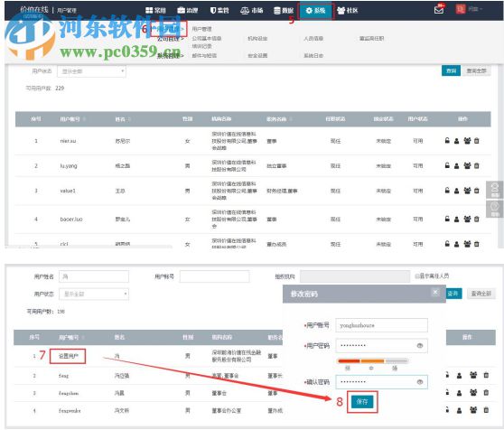
Task: Expand the 公司管理 submenu category
Action: click(x=171, y=39)
